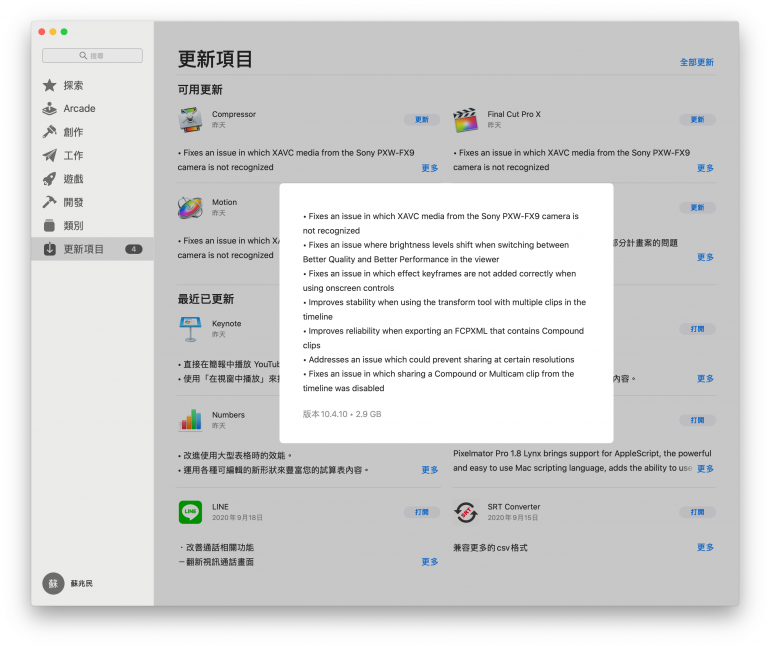Expand Numbers release notes with 更多
The height and width of the screenshot is (647, 770).
430,470
